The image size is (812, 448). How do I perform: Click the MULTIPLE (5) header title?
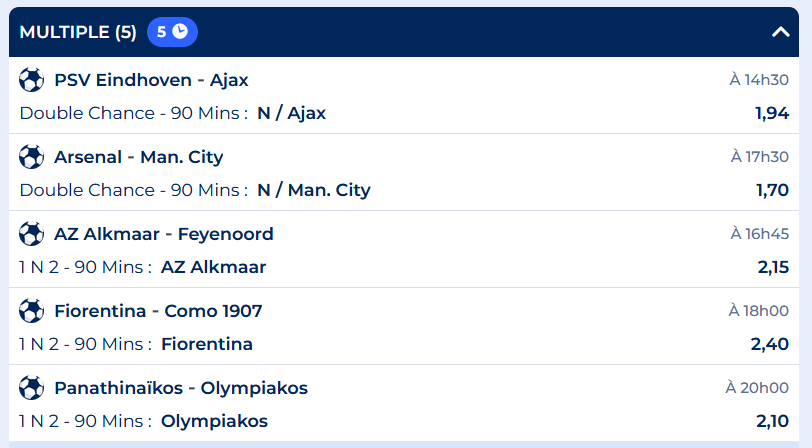(x=78, y=32)
